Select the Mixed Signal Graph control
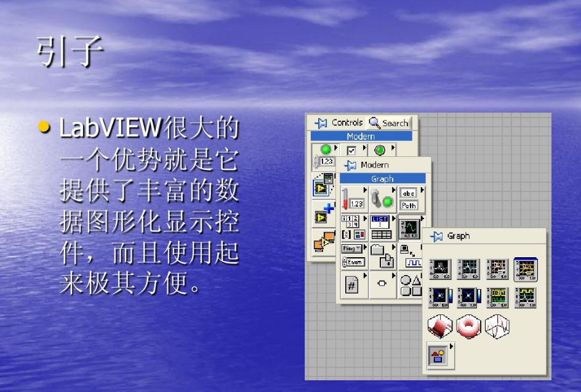The width and height of the screenshot is (581, 392). 526,297
